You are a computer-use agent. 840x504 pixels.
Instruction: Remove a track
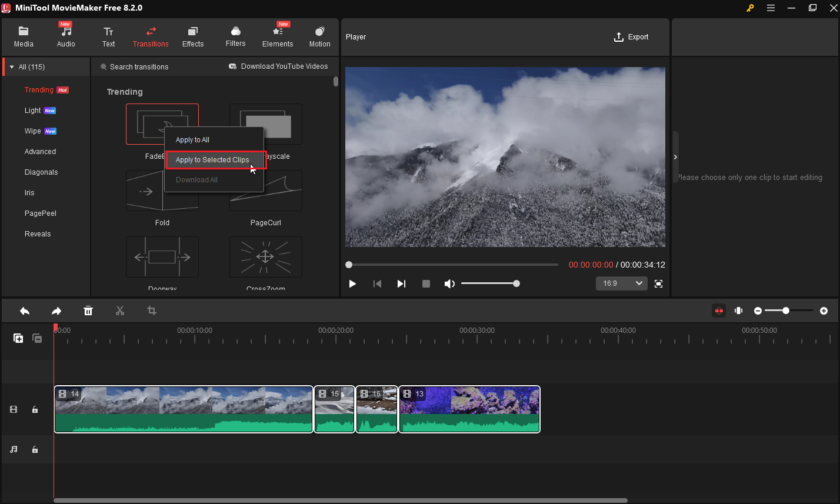37,338
